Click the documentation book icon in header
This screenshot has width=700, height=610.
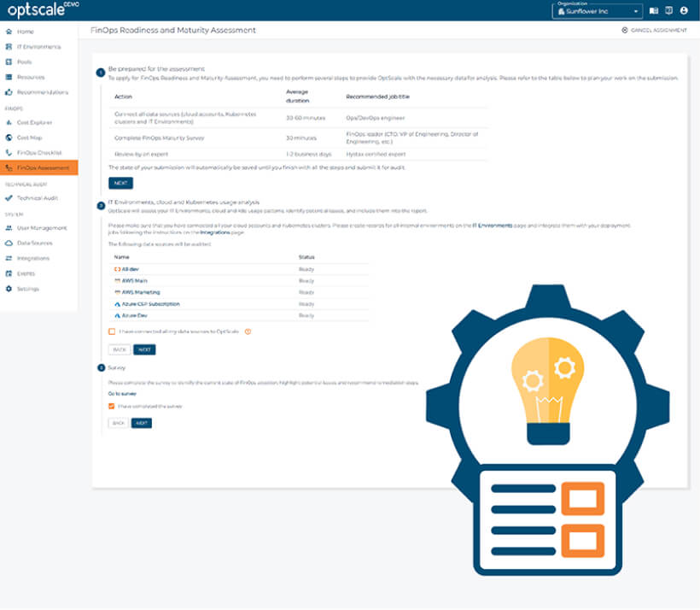point(654,11)
